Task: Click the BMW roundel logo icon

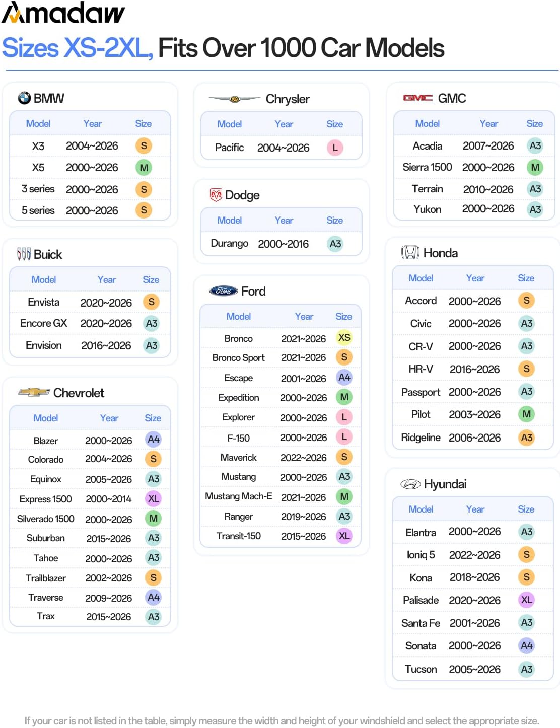Action: 24,98
